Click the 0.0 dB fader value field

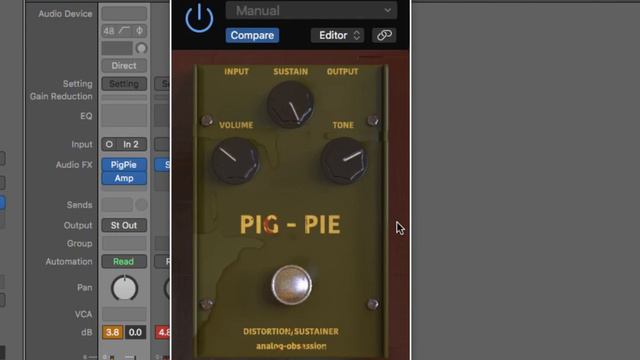(x=135, y=332)
